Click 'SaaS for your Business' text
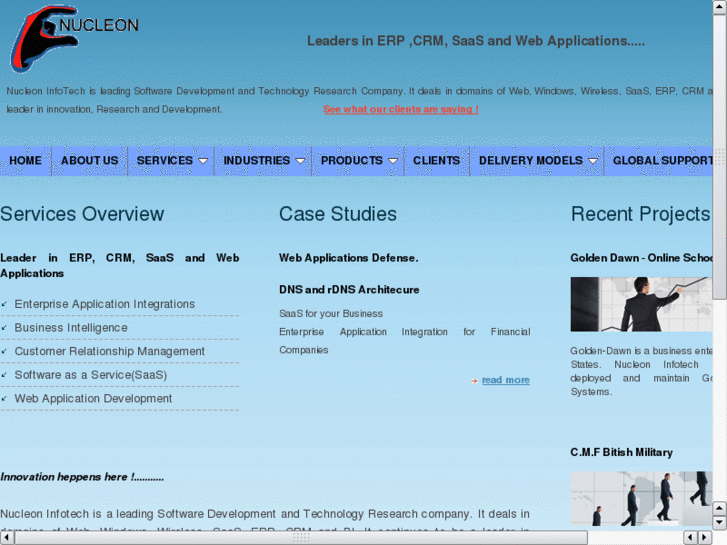This screenshot has height=545, width=727. 331,314
